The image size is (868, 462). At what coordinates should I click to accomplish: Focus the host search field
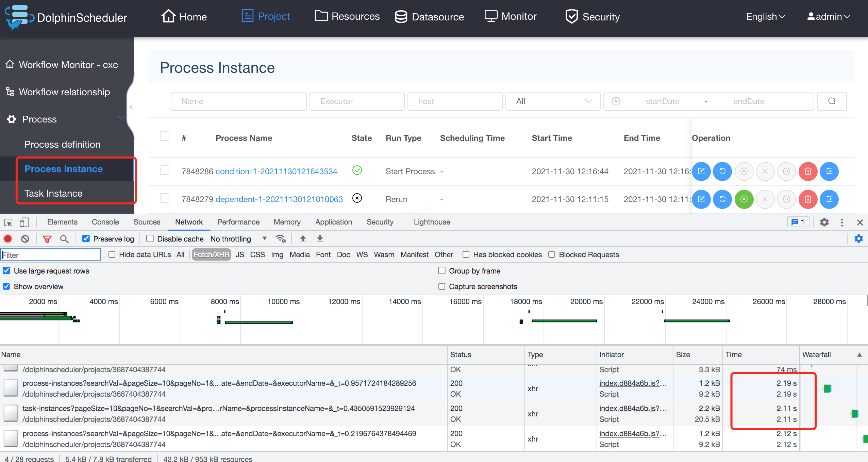click(455, 101)
